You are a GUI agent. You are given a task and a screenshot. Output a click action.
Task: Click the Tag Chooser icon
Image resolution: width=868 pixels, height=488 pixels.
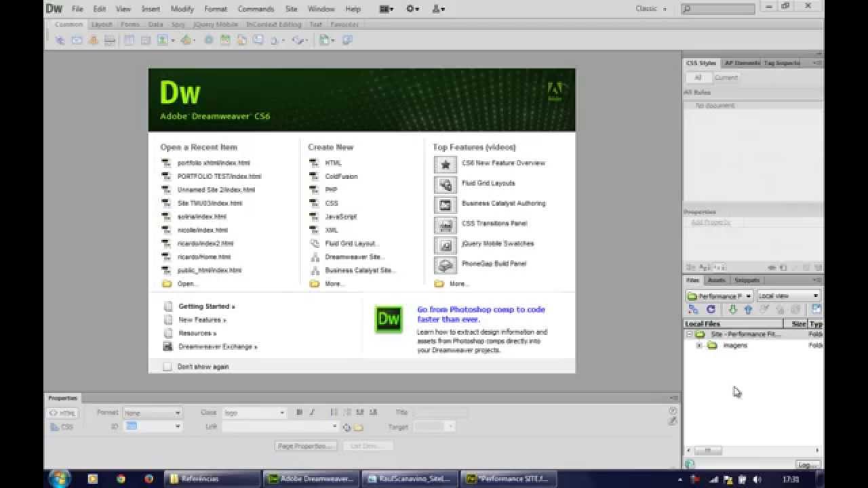347,41
